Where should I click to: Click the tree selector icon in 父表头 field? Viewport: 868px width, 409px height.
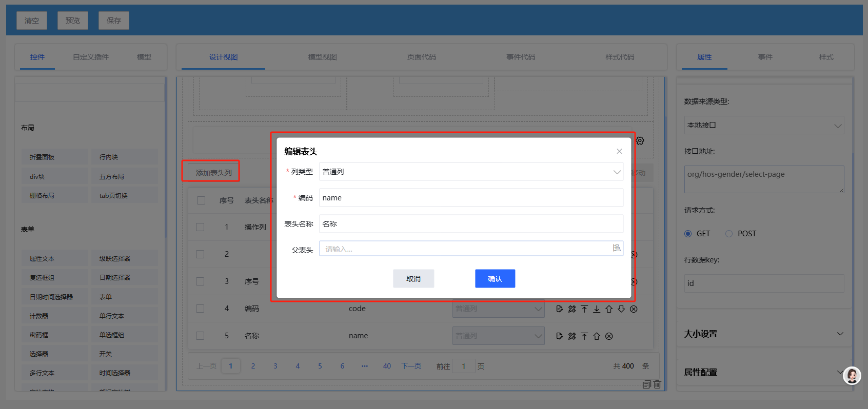pos(616,249)
